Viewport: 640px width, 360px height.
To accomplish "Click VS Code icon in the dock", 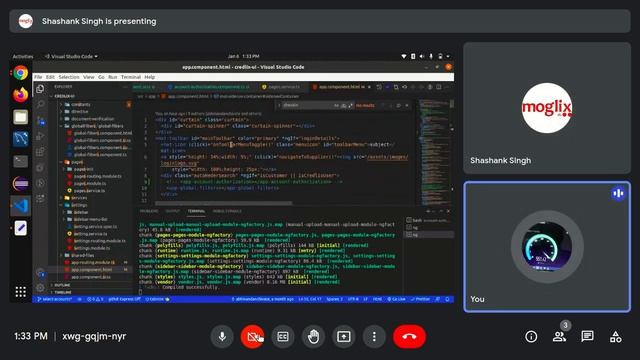I will [20, 206].
